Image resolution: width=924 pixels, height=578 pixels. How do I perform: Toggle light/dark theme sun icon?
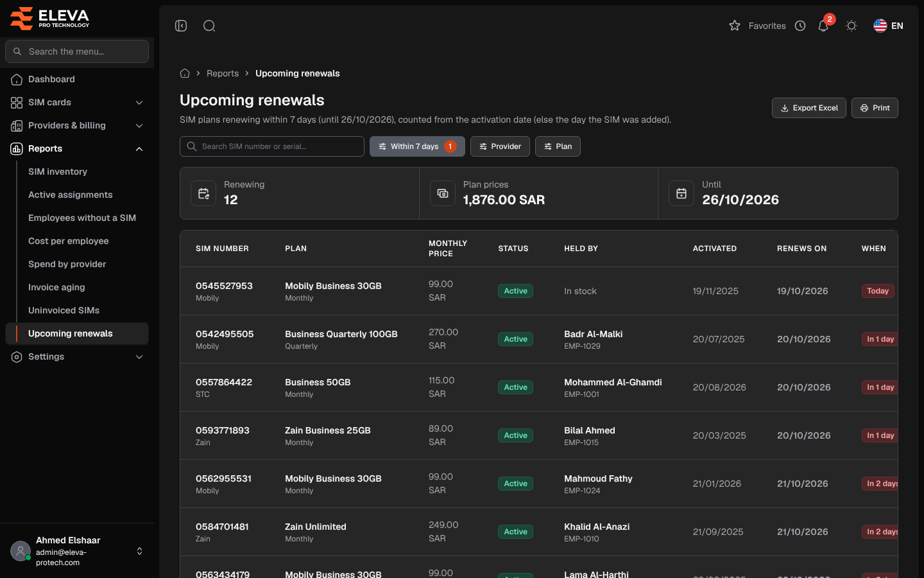pyautogui.click(x=851, y=26)
